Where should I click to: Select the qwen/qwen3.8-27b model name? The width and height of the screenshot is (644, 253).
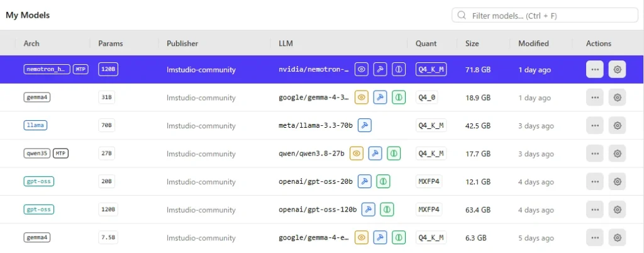tap(311, 154)
